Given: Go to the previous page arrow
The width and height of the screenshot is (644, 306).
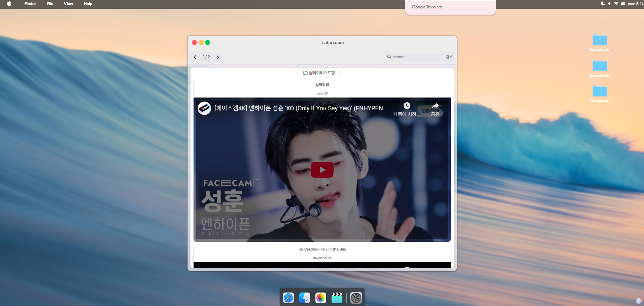Looking at the screenshot, I should (x=195, y=57).
